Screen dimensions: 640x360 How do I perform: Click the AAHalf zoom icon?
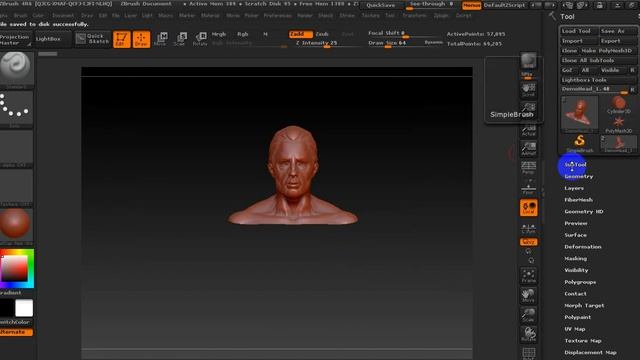(x=529, y=149)
